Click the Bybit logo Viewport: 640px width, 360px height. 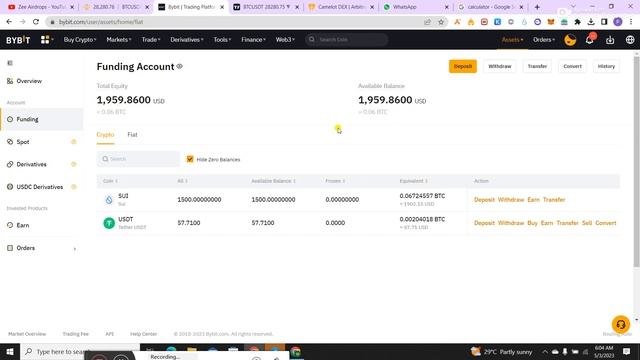18,40
